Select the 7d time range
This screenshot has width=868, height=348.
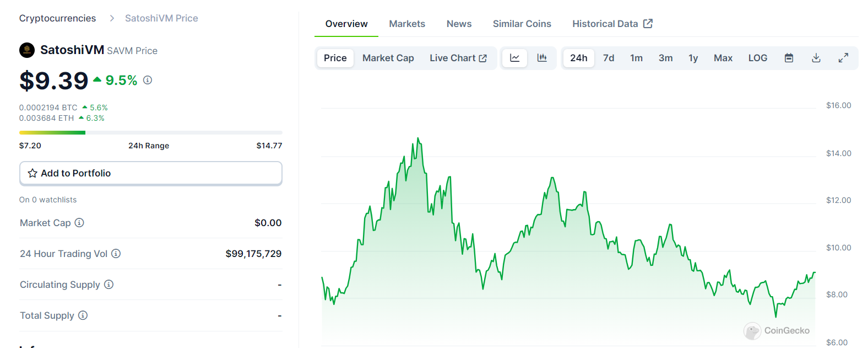(x=609, y=58)
